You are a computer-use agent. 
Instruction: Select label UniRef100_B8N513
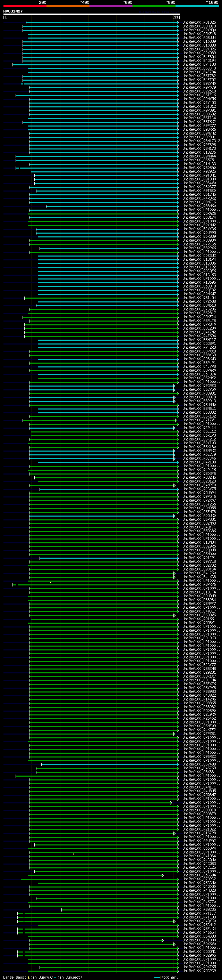[x=199, y=306]
